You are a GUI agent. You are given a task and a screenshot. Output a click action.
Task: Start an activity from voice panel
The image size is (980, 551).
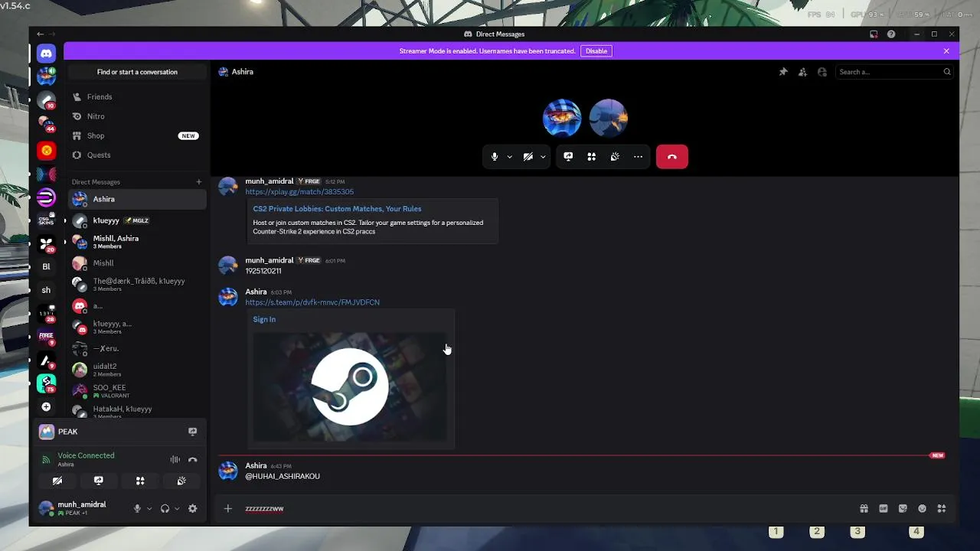coord(140,481)
